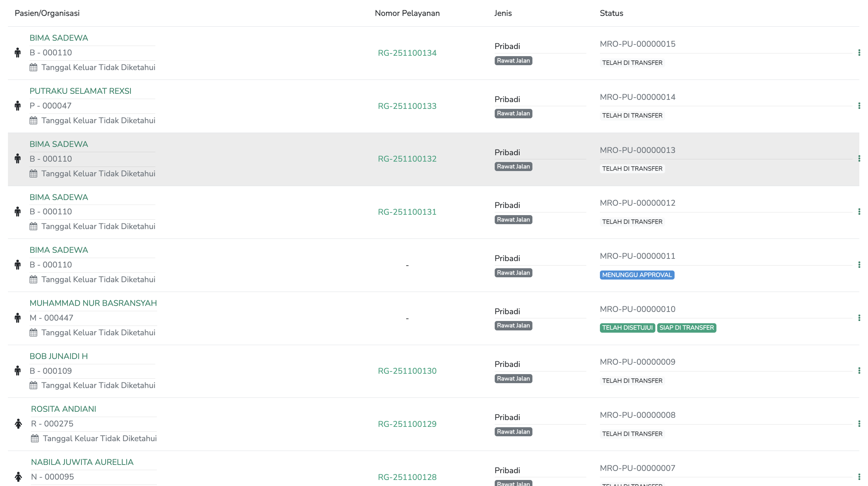
Task: Click Nomor Pelayanan column header
Action: (x=407, y=13)
